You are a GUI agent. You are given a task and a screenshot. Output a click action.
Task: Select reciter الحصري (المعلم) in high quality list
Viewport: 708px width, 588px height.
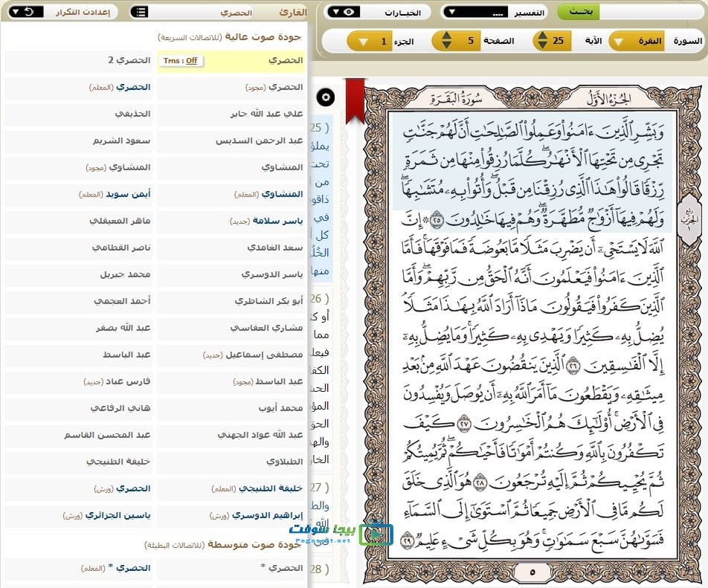pyautogui.click(x=77, y=87)
